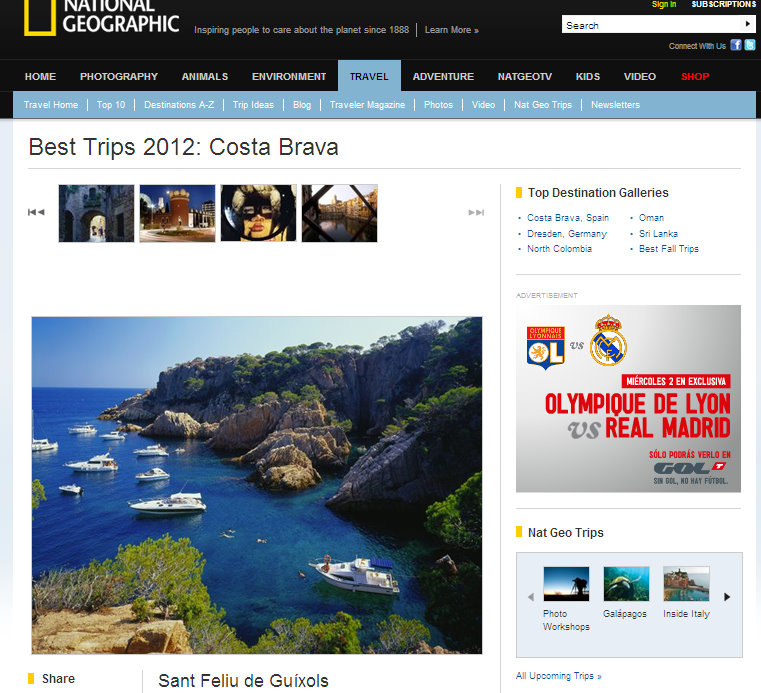761x693 pixels.
Task: Open the Photo Workshops trip thumbnail
Action: (566, 584)
